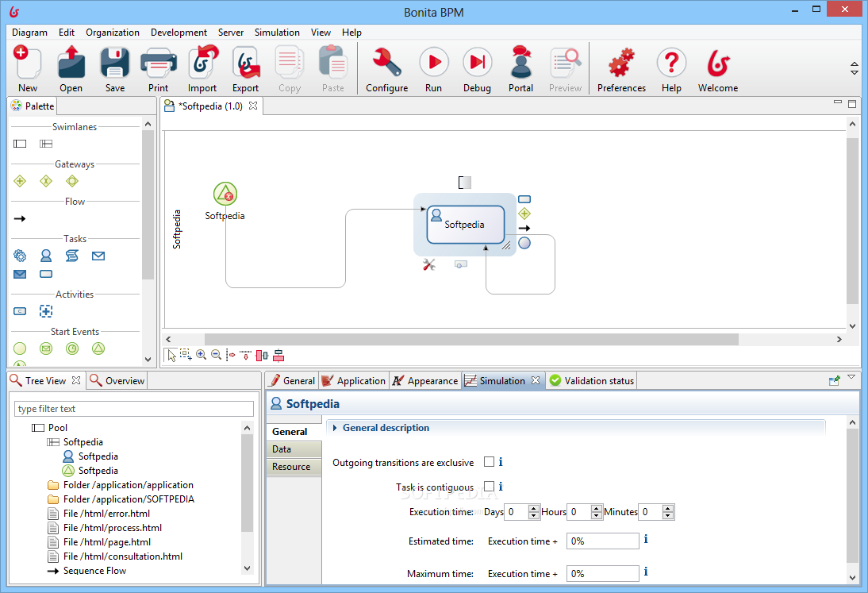Pick the first Gateway icon in Palette
This screenshot has height=593, width=868.
pos(20,181)
